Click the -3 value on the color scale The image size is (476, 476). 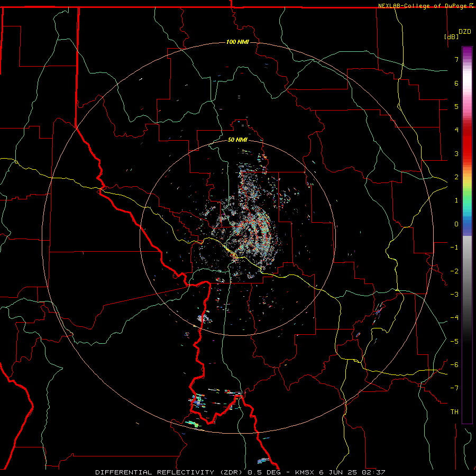tap(454, 295)
